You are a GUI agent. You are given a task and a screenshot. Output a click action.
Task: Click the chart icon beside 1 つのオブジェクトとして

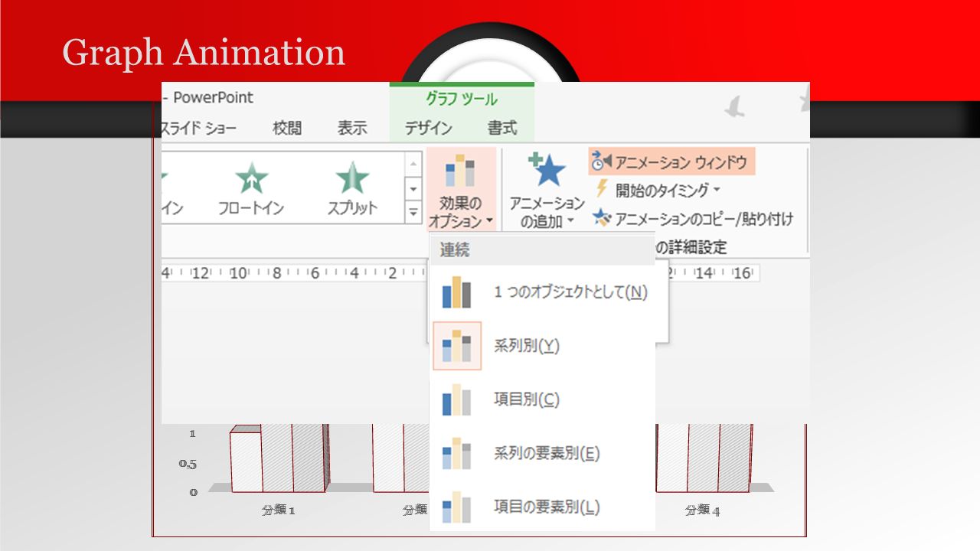point(457,292)
